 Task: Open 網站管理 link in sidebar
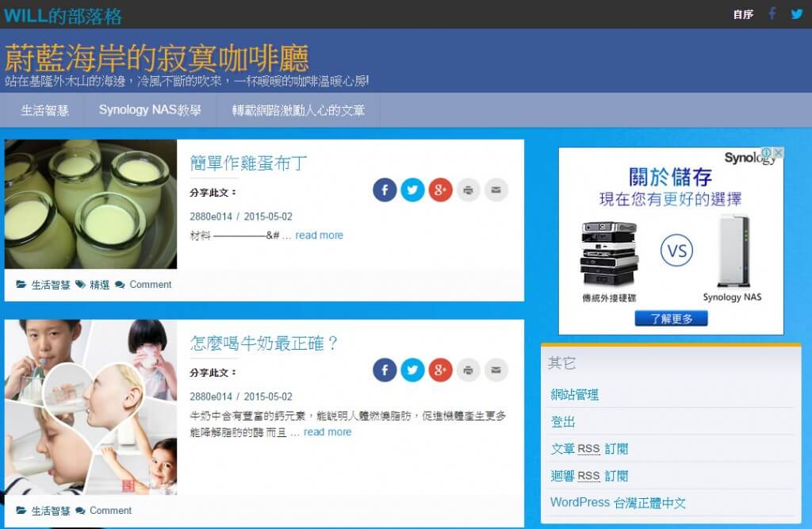[575, 394]
